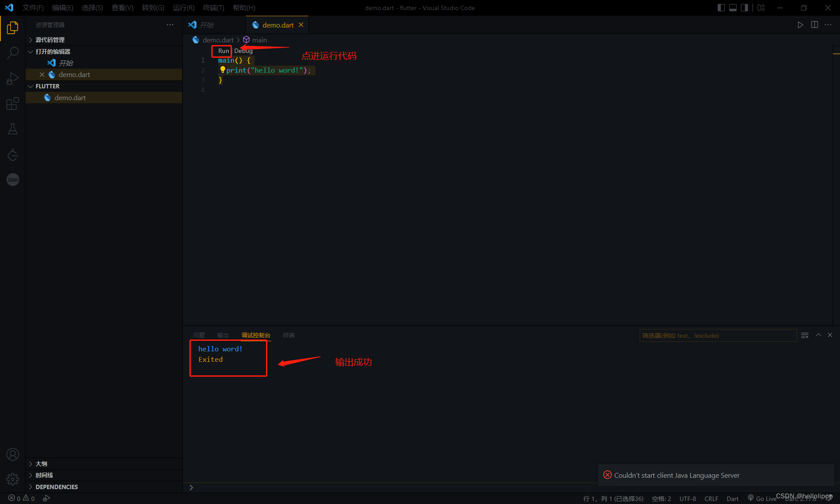This screenshot has height=504, width=840.
Task: Toggle the secondary side bar layout button
Action: pyautogui.click(x=744, y=8)
